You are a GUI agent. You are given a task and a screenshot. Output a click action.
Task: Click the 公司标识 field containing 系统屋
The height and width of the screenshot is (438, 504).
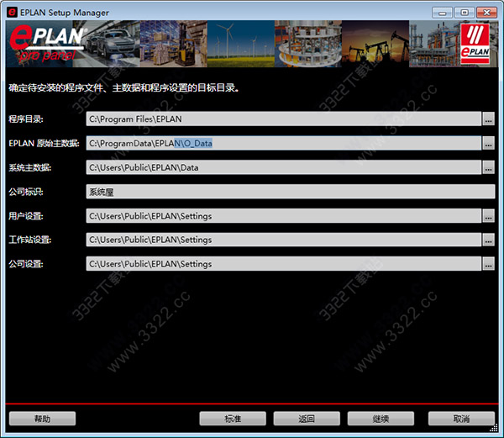pyautogui.click(x=291, y=192)
